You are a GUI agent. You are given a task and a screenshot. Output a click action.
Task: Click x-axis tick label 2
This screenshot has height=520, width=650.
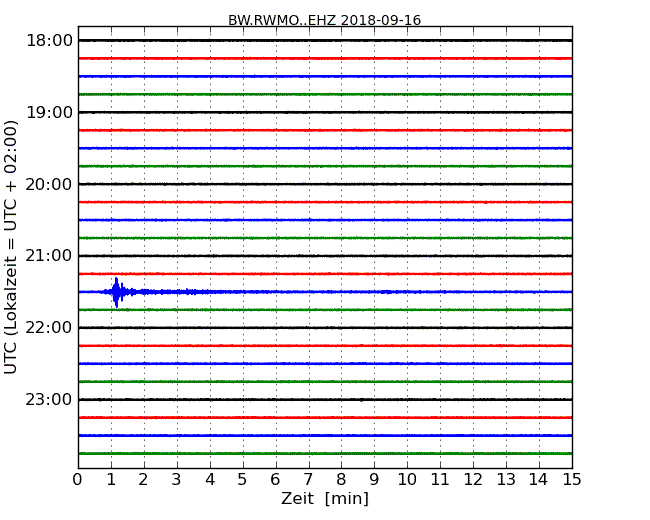pyautogui.click(x=144, y=480)
